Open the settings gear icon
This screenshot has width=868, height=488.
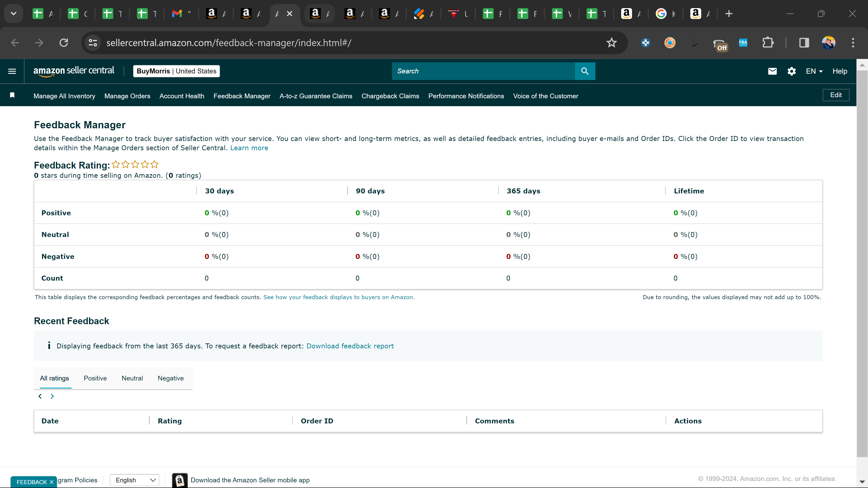791,71
